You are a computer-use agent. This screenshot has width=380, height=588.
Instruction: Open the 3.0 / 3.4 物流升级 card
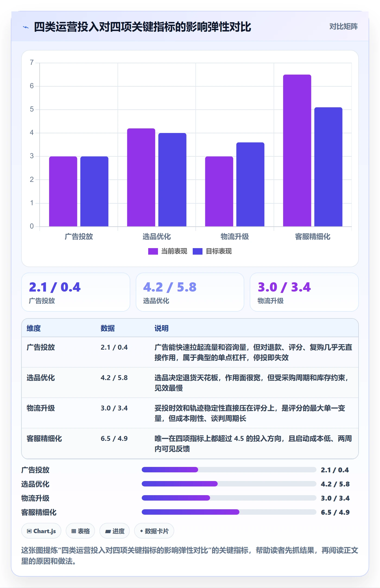coord(304,292)
